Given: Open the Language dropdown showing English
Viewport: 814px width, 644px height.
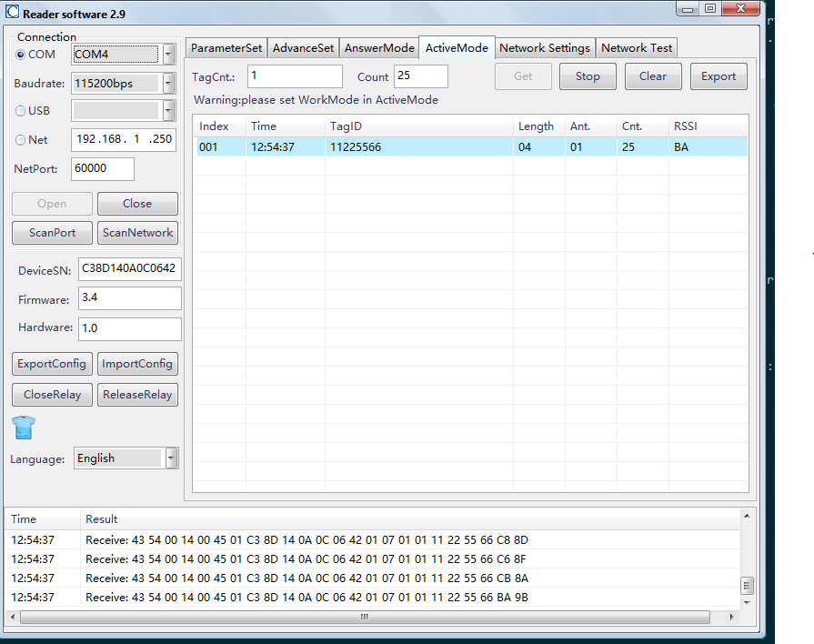Looking at the screenshot, I should (x=171, y=458).
